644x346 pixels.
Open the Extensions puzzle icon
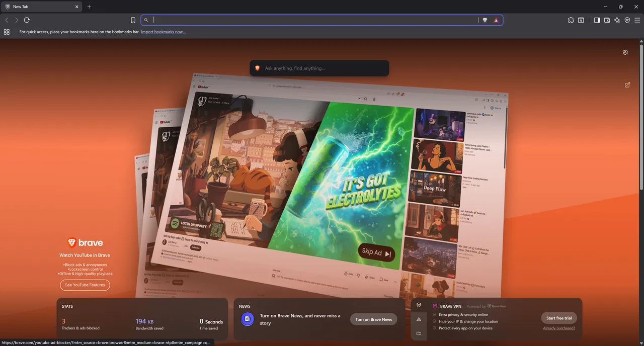point(571,20)
